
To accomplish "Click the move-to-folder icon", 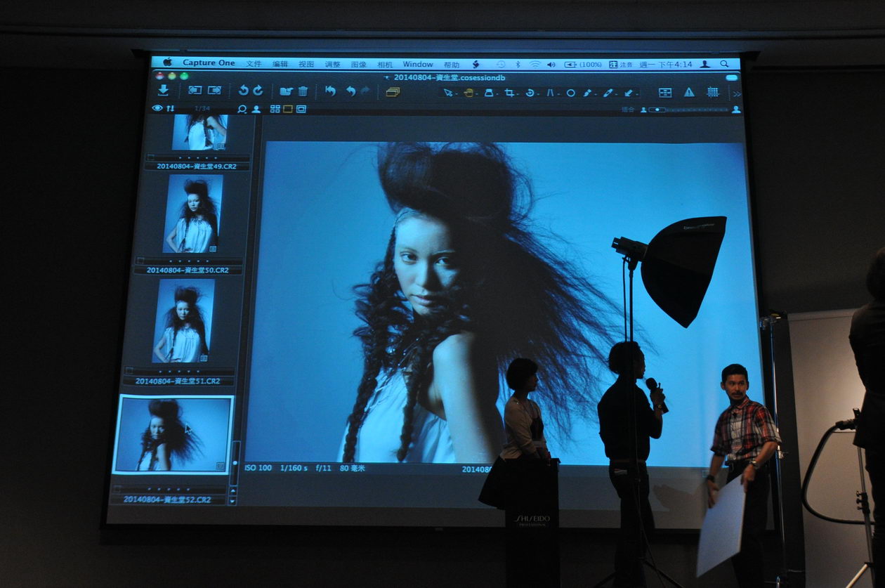I will click(x=286, y=91).
